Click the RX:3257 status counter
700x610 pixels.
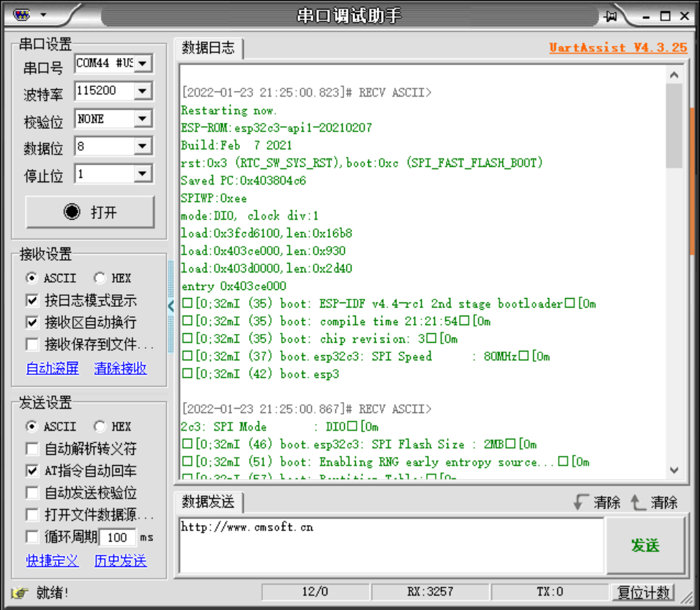tap(430, 592)
